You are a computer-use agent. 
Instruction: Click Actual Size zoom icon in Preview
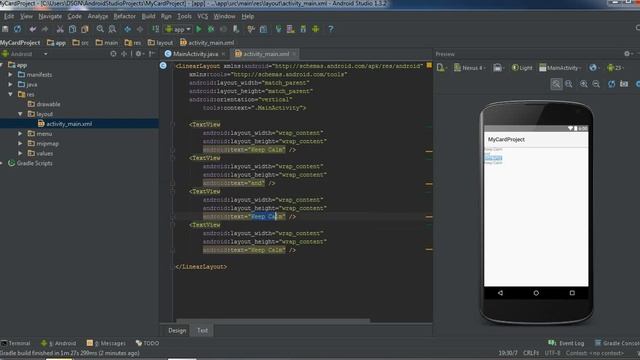coord(569,84)
